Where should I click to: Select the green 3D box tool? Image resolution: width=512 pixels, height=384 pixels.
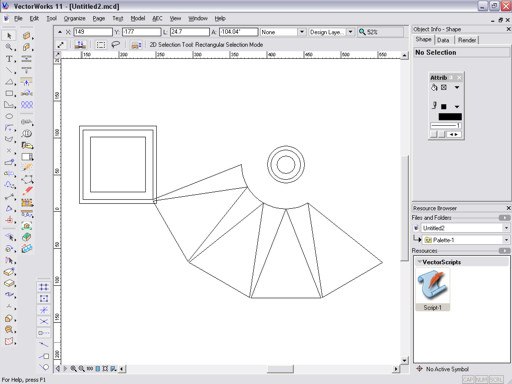[x=27, y=237]
